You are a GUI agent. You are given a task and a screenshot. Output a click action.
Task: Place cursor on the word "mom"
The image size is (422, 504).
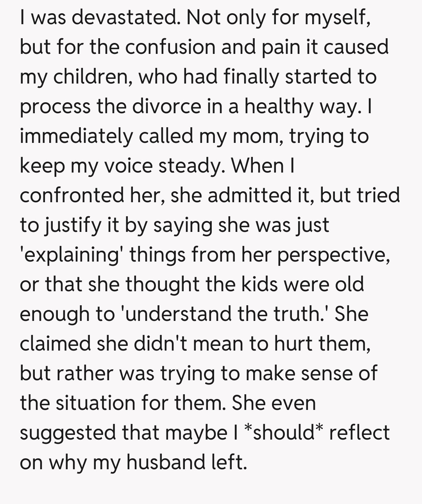pyautogui.click(x=252, y=136)
